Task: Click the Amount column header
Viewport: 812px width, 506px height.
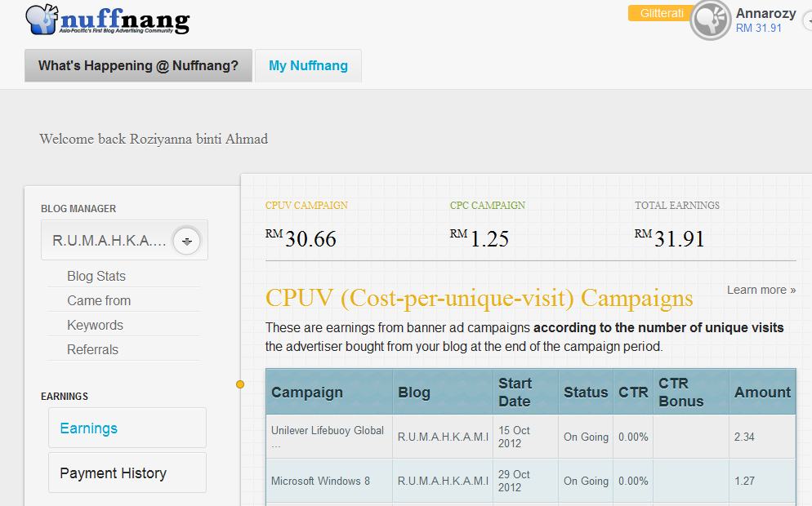Action: [x=762, y=392]
